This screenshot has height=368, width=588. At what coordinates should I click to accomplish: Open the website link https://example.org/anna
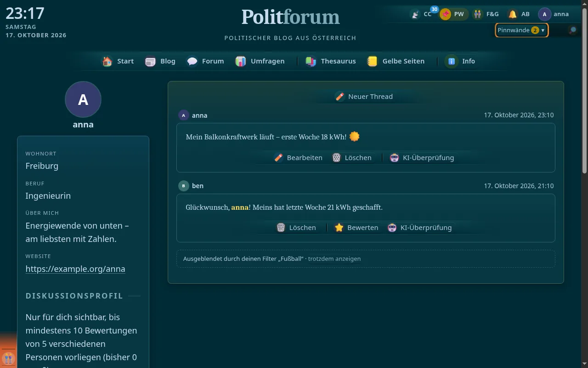click(75, 269)
